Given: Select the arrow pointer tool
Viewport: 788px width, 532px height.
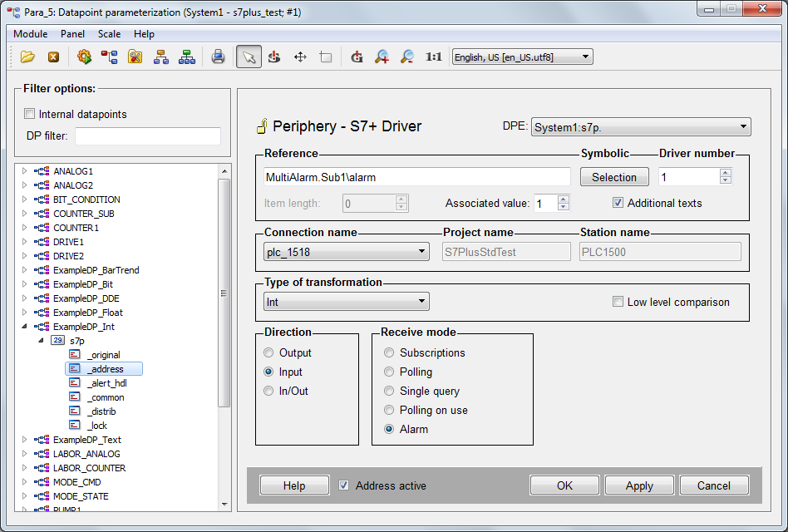Looking at the screenshot, I should 249,57.
